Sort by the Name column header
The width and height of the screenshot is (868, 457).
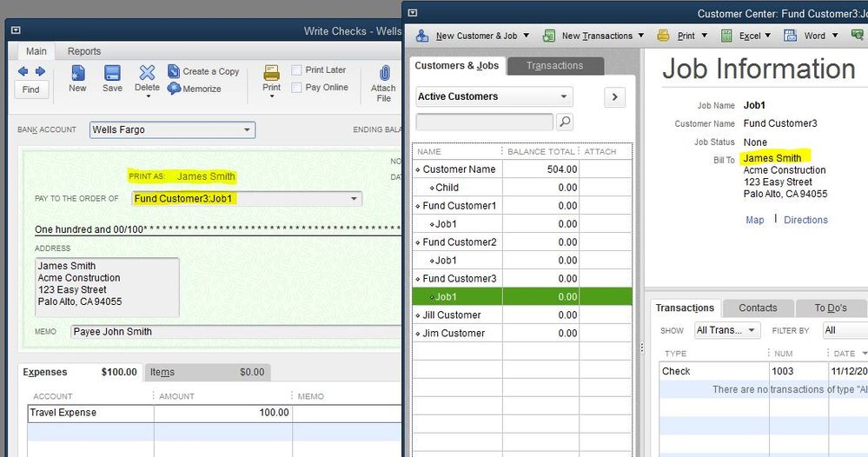click(x=457, y=151)
